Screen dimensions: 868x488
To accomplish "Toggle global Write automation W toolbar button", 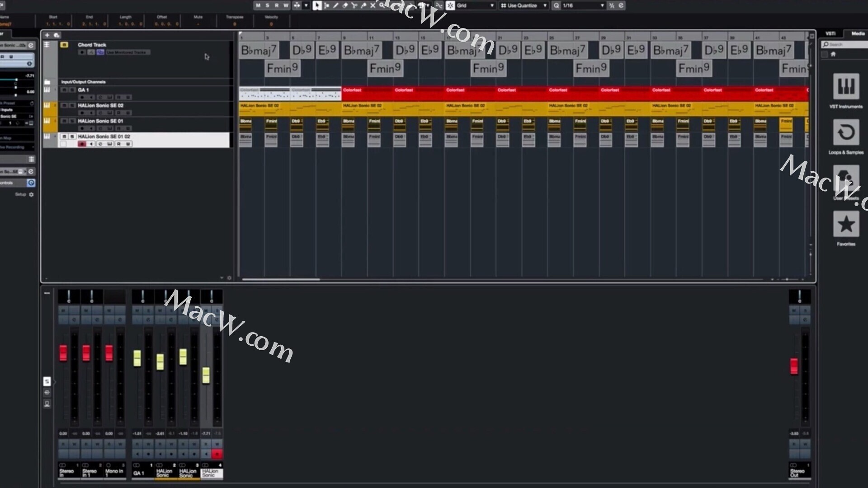I will 286,5.
